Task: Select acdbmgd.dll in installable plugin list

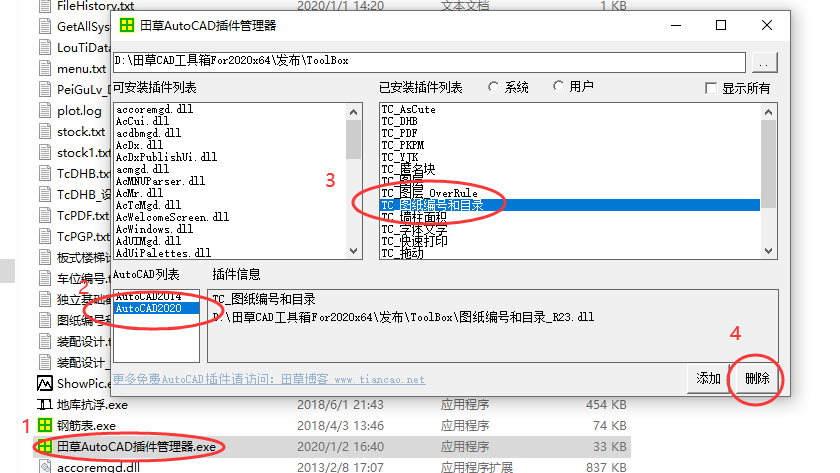Action: [148, 133]
